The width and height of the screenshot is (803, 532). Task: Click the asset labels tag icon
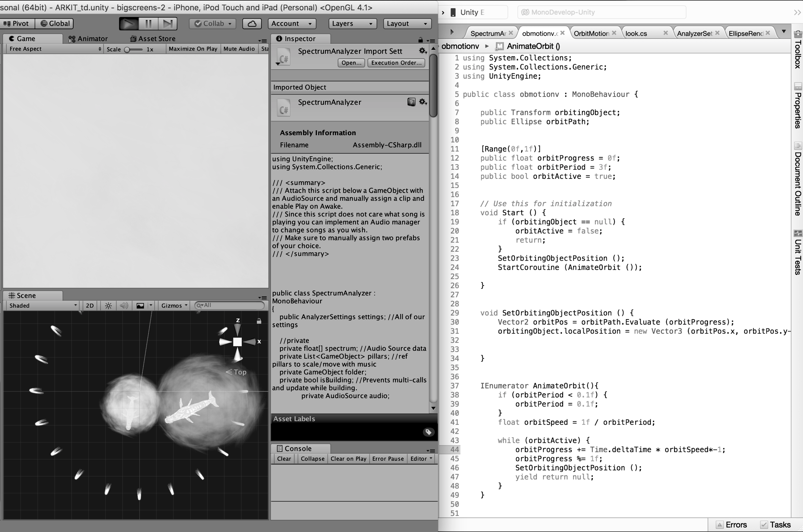tap(428, 432)
